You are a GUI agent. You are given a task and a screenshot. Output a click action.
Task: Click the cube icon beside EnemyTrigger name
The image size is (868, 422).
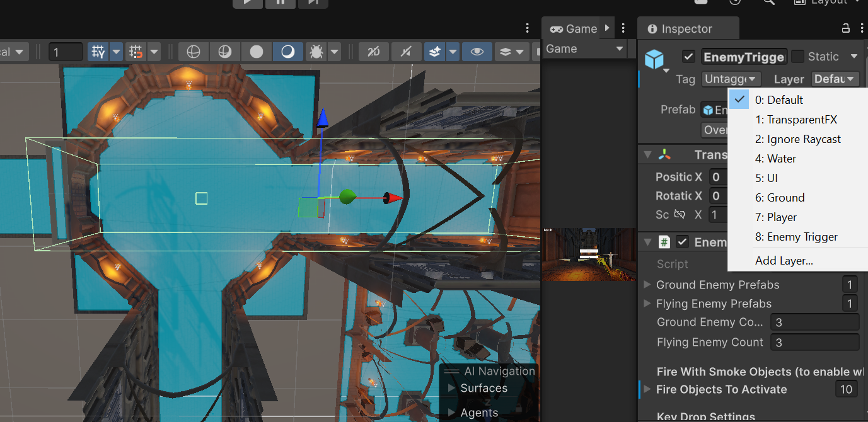pos(656,60)
